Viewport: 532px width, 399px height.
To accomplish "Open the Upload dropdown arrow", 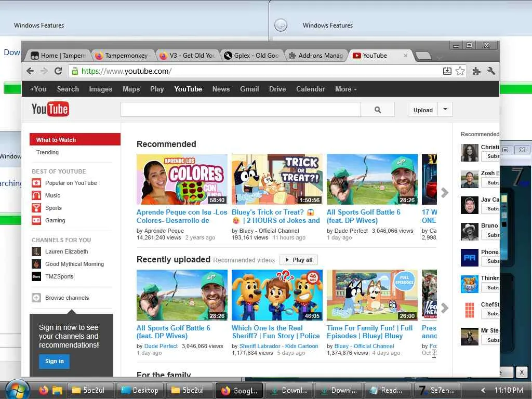I will (x=445, y=110).
